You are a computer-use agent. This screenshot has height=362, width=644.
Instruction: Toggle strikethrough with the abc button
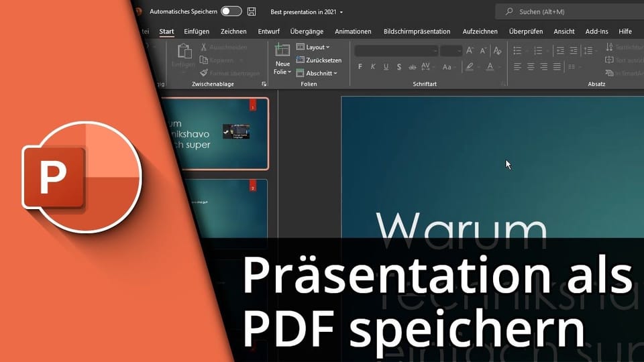pyautogui.click(x=412, y=67)
